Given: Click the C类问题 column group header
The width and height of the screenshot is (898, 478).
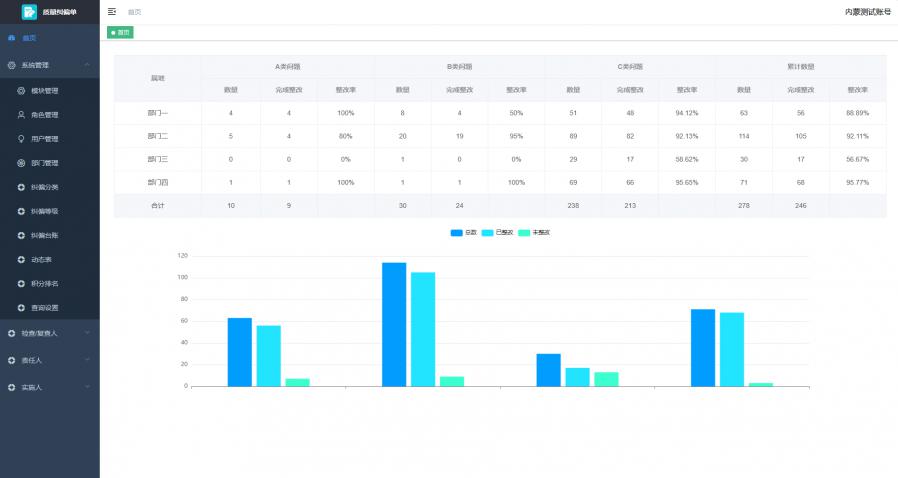Looking at the screenshot, I should coord(630,66).
